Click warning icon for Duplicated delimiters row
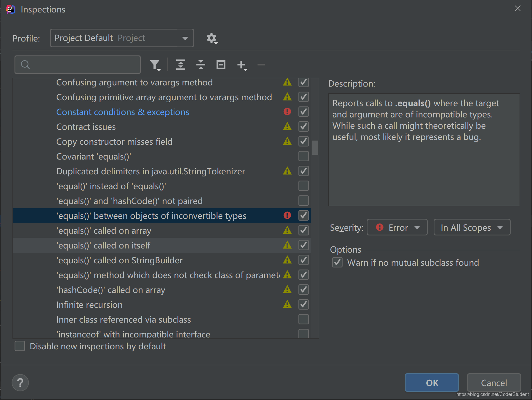532x400 pixels. [287, 171]
